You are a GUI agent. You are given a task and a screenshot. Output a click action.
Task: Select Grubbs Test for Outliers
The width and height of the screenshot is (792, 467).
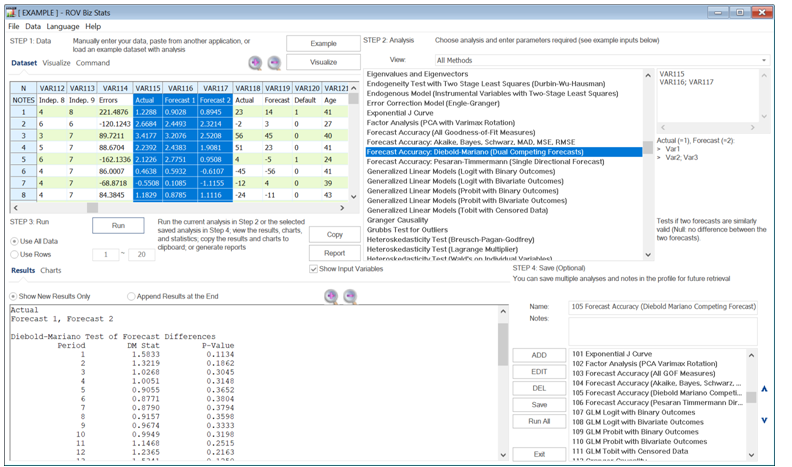(x=407, y=230)
